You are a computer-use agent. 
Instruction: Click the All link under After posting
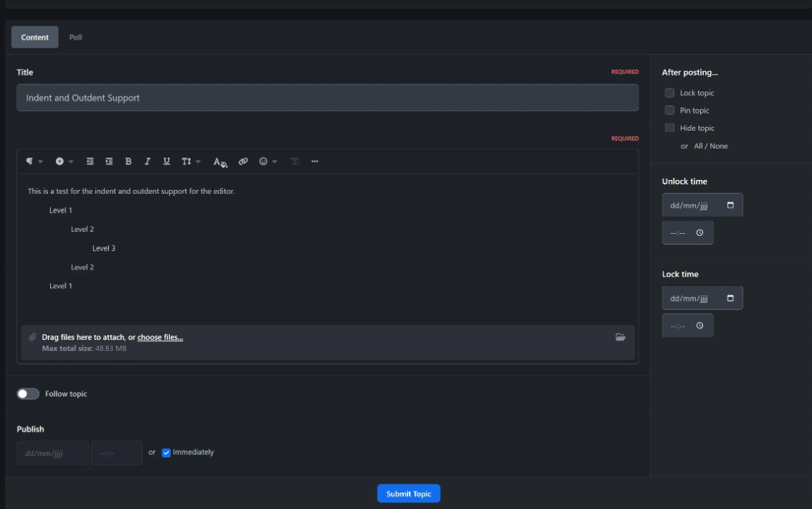click(698, 146)
